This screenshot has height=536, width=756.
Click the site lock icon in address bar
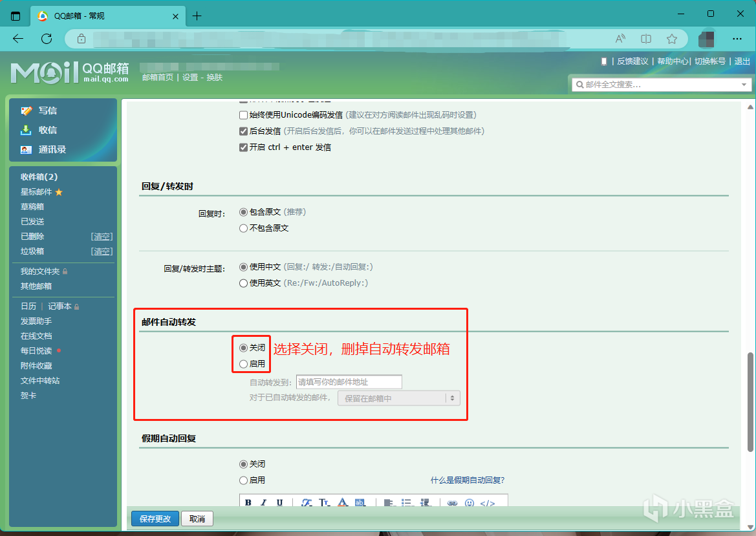tap(81, 39)
